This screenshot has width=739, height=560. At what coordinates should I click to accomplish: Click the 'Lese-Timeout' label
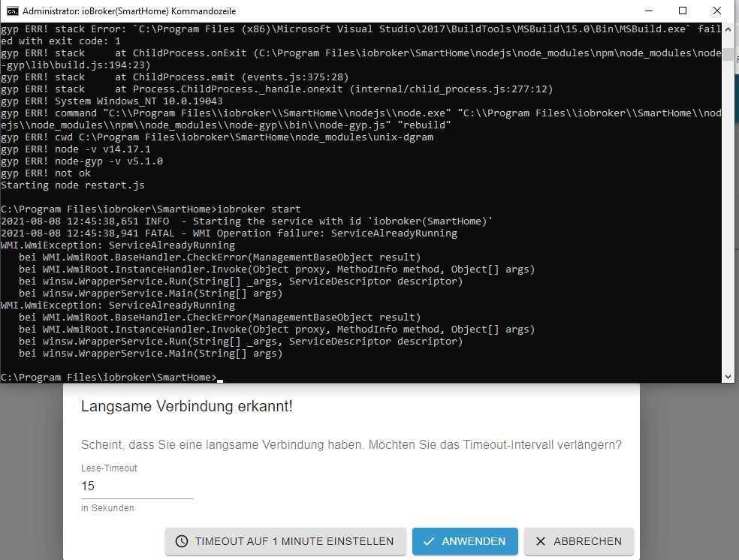(x=109, y=468)
